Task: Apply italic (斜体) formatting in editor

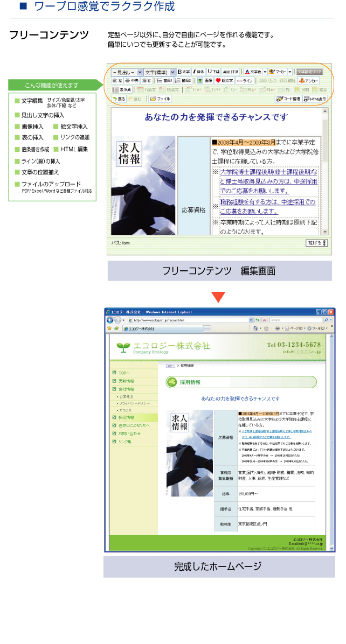Action: click(198, 71)
